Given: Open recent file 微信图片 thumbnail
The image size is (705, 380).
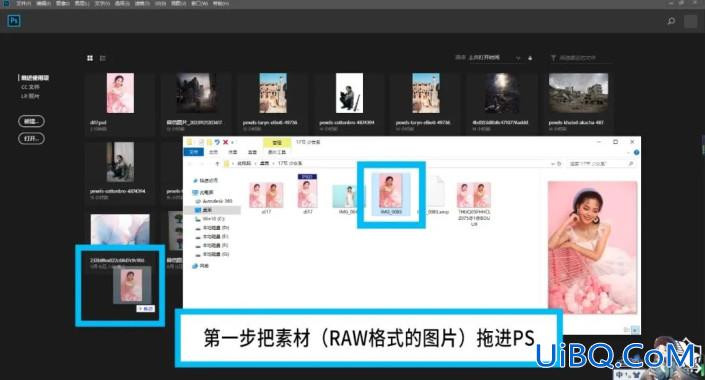Looking at the screenshot, I should (x=196, y=93).
